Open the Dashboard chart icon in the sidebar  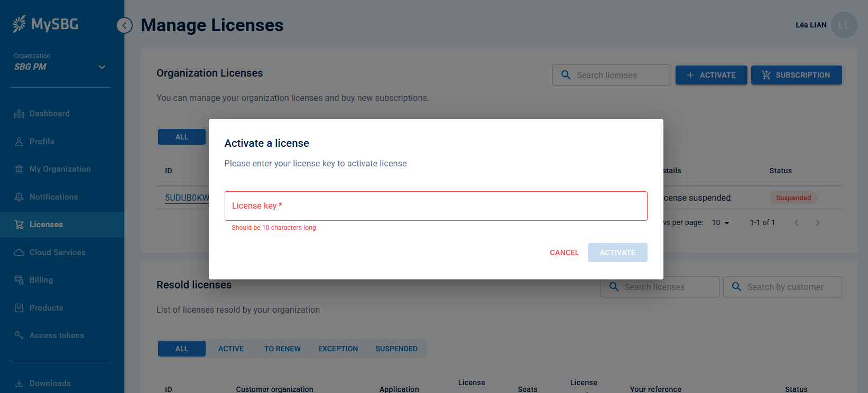19,114
